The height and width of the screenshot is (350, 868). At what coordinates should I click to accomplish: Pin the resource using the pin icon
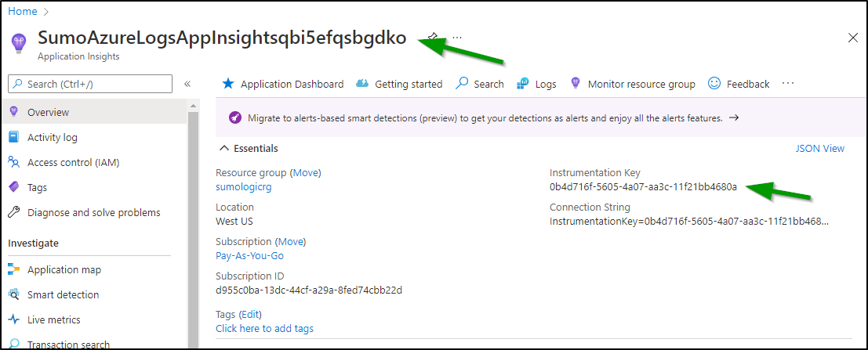(x=433, y=37)
